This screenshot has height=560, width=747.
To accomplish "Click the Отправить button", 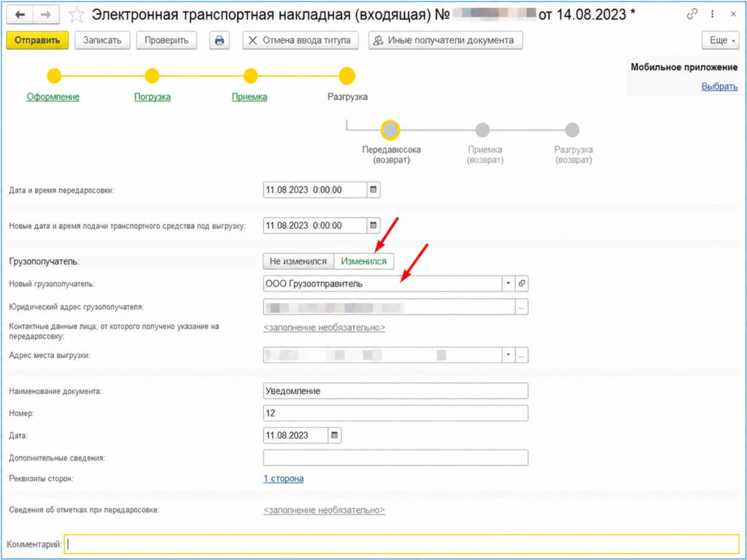I will 37,41.
